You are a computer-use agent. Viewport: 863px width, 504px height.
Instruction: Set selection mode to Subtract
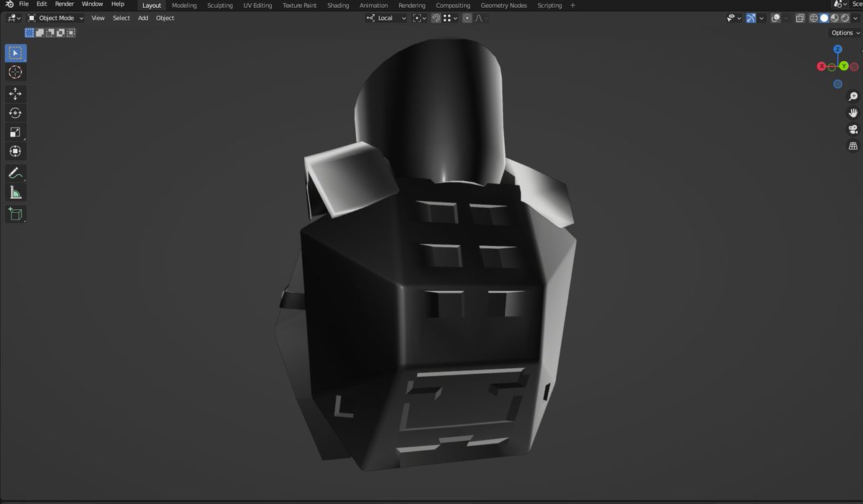(x=50, y=32)
